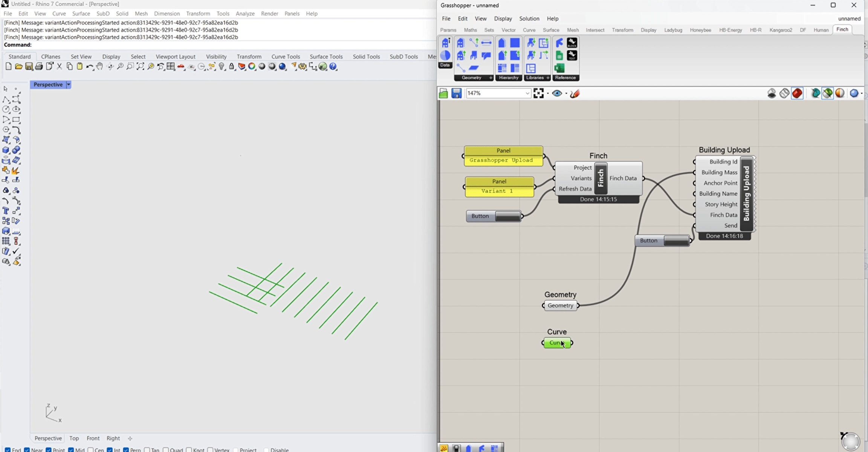Click Rhino Print icon in Standard toolbar

pyautogui.click(x=39, y=67)
